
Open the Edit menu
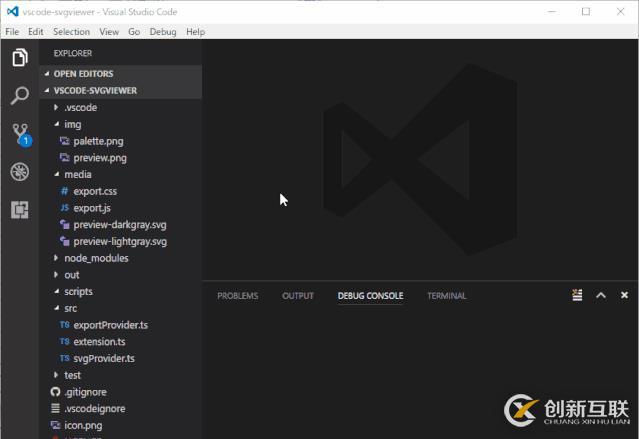pos(35,31)
